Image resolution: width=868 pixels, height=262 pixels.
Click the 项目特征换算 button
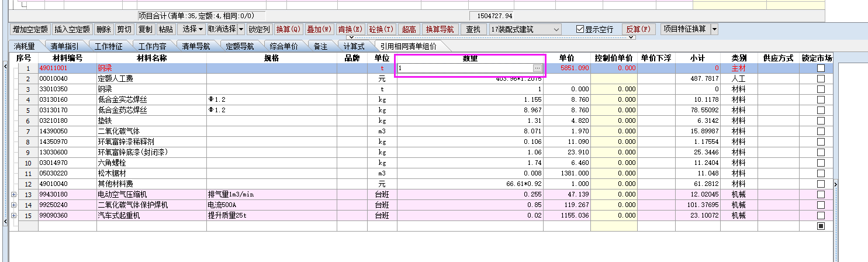684,29
